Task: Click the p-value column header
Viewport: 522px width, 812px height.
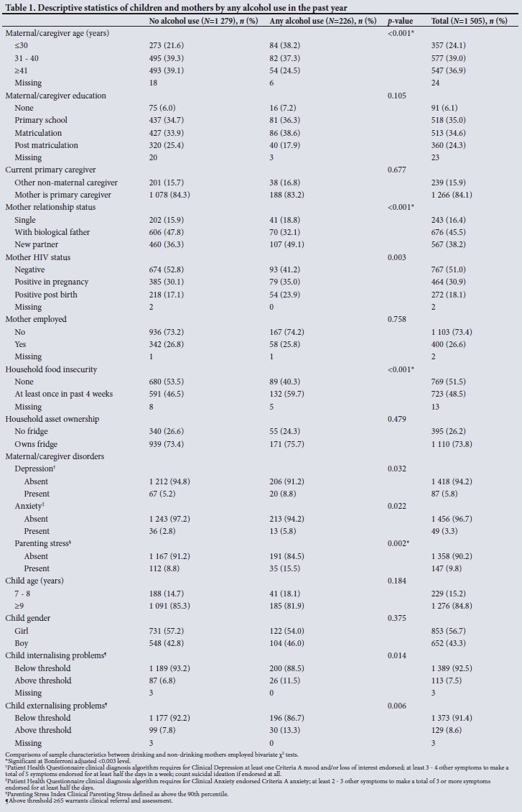Action: [x=400, y=21]
